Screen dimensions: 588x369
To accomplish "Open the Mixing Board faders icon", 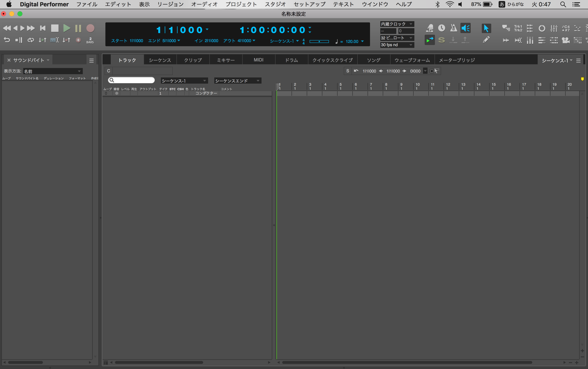I will (x=554, y=28).
